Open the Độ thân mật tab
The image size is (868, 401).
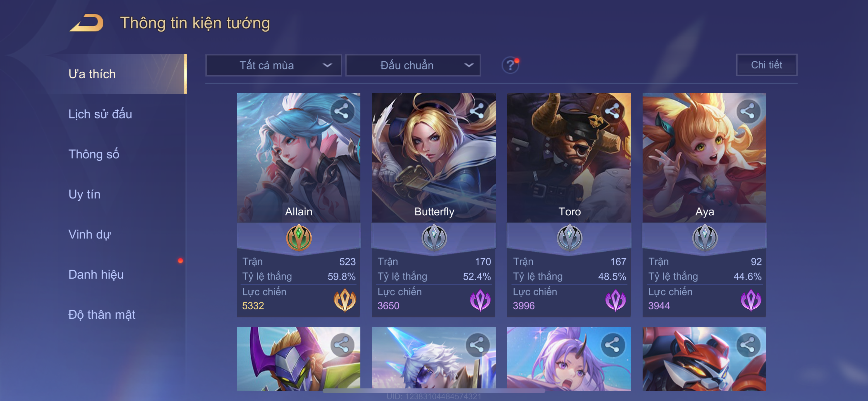[102, 314]
